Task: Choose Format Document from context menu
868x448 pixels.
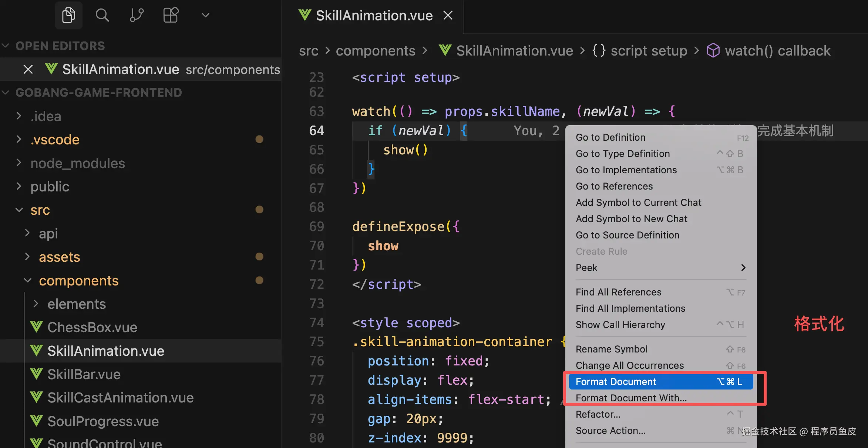Action: tap(616, 382)
